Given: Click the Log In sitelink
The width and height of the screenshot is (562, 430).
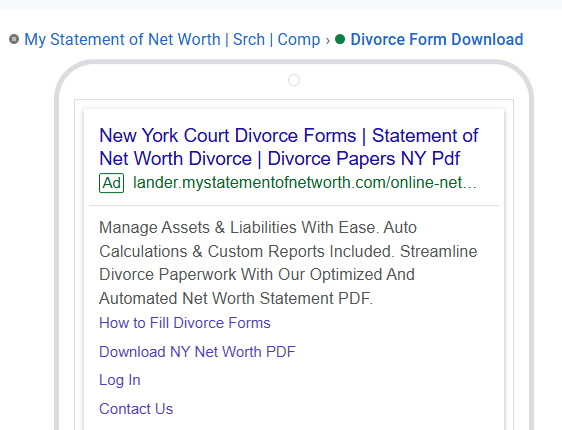Looking at the screenshot, I should (x=120, y=380).
